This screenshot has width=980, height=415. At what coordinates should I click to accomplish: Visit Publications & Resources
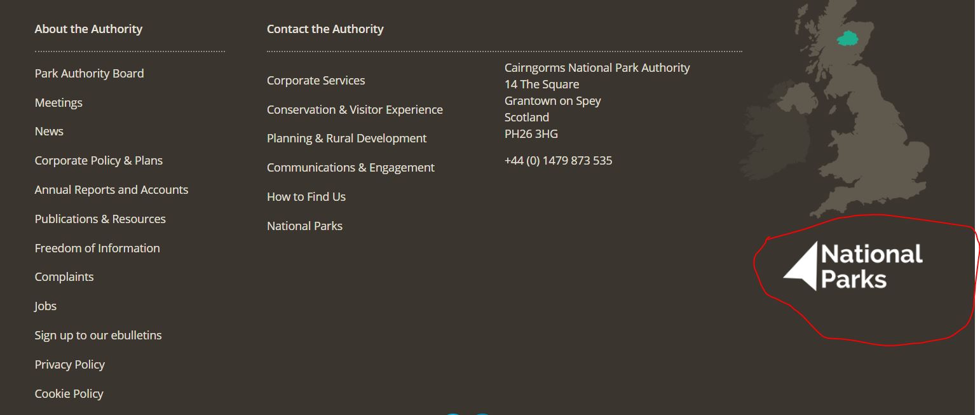coord(100,219)
